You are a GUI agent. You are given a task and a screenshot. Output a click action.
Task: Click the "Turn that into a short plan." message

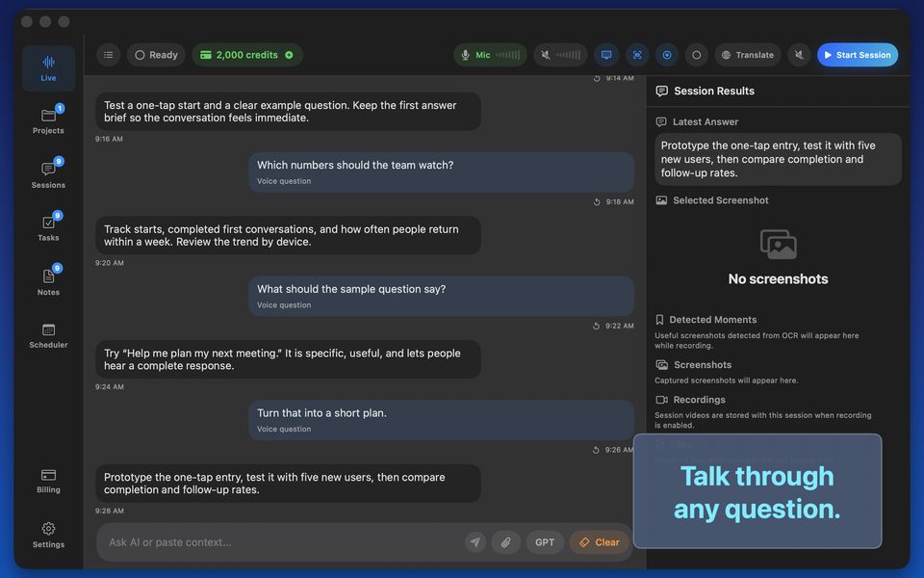pos(441,420)
